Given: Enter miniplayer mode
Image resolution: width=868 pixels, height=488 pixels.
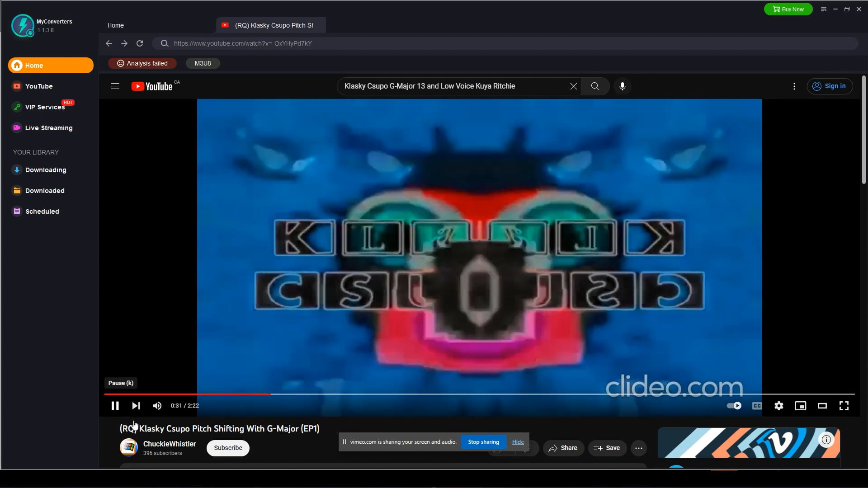Looking at the screenshot, I should coord(800,405).
